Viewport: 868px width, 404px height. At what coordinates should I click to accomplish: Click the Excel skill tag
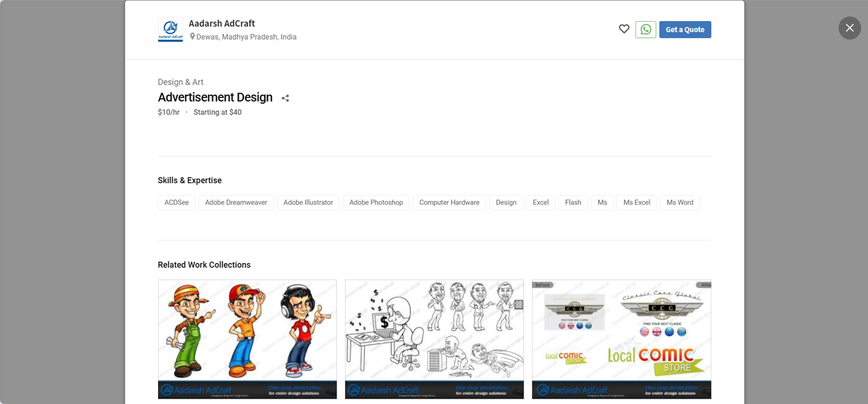pyautogui.click(x=540, y=203)
